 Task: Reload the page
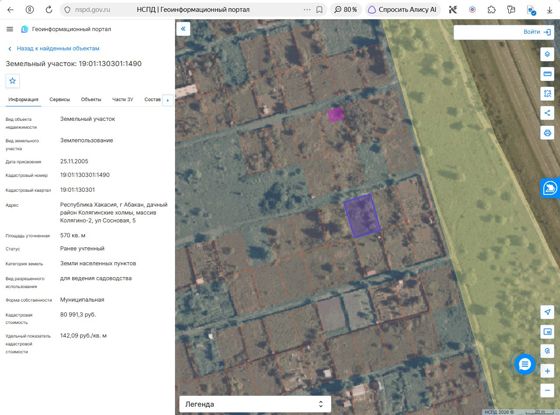pos(49,10)
